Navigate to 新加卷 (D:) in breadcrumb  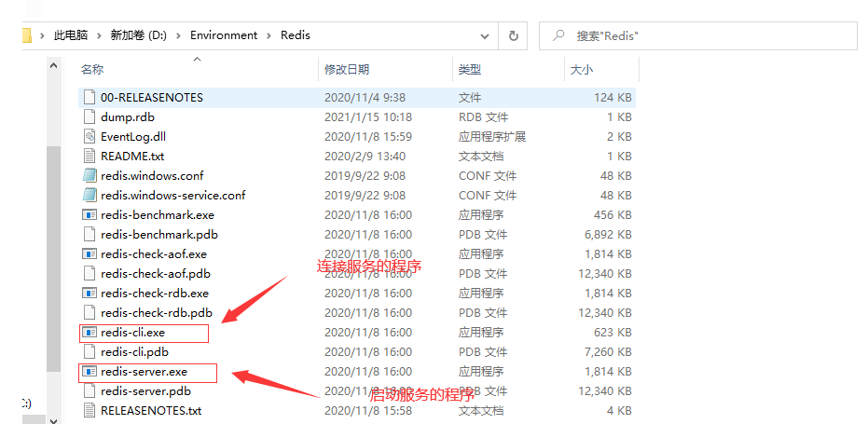click(139, 35)
